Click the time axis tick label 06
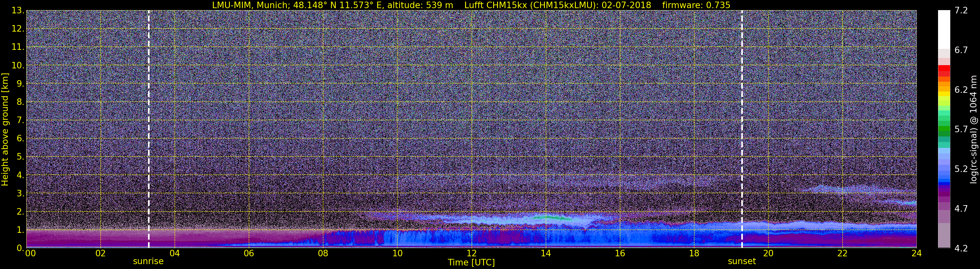Viewport: 980px width, 269px height. tap(249, 253)
